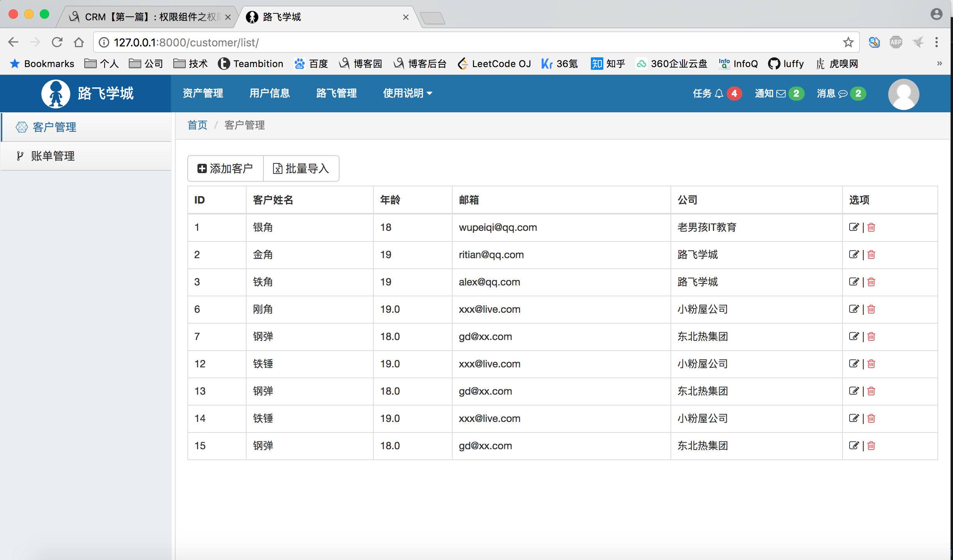The width and height of the screenshot is (953, 560).
Task: Open 资产管理 nav menu item
Action: [203, 93]
